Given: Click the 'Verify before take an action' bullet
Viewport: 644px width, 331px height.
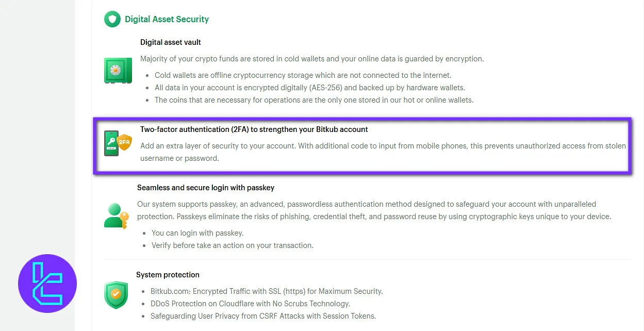Looking at the screenshot, I should [232, 245].
